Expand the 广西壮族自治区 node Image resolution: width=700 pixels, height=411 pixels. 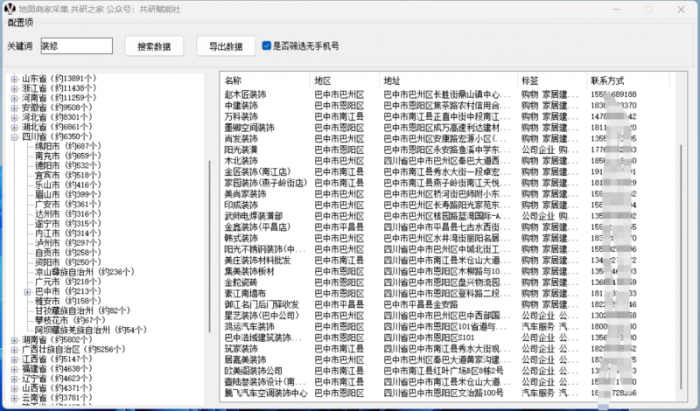pos(14,349)
